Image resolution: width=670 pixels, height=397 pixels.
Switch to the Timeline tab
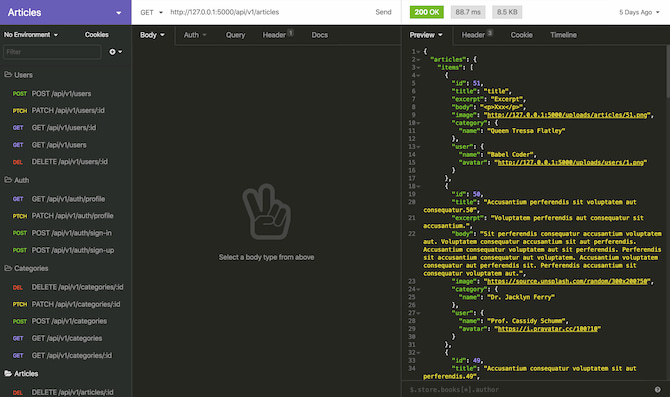click(x=563, y=35)
